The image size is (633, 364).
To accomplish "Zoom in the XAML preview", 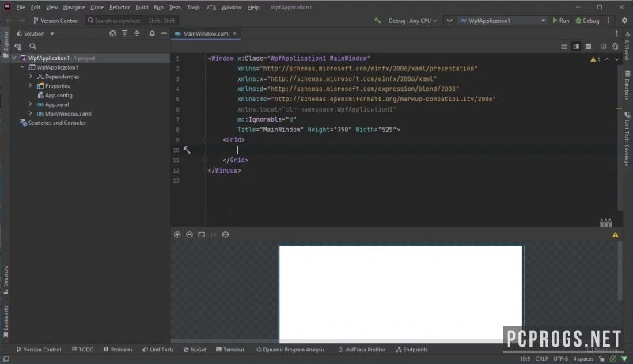I will [177, 234].
